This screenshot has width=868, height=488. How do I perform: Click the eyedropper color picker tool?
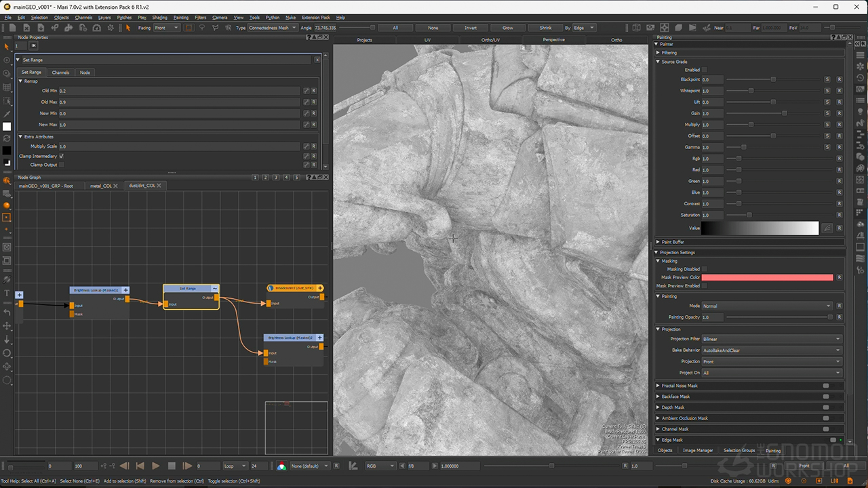click(7, 113)
